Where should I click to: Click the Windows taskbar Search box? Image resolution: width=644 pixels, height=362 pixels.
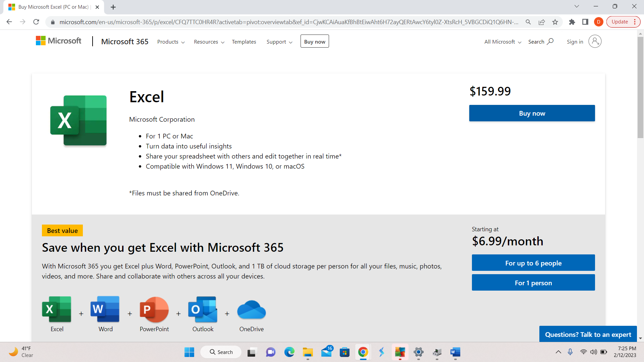click(221, 352)
